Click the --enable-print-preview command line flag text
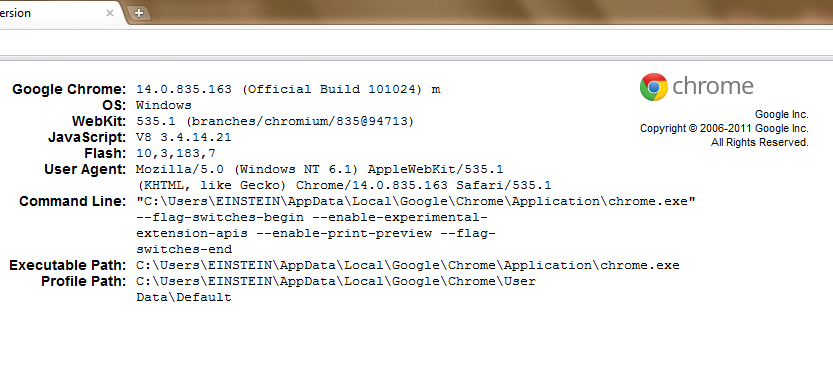This screenshot has height=379, width=833. [352, 233]
